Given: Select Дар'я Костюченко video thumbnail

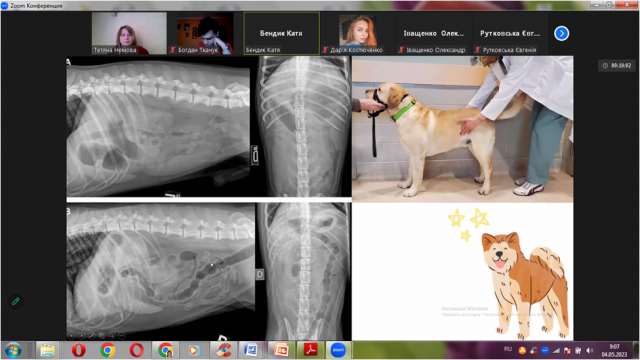Looking at the screenshot, I should point(358,33).
